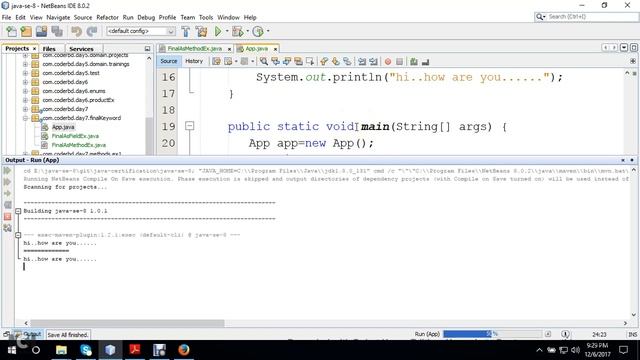
Task: Toggle the fold marker at line 19
Action: (x=189, y=126)
